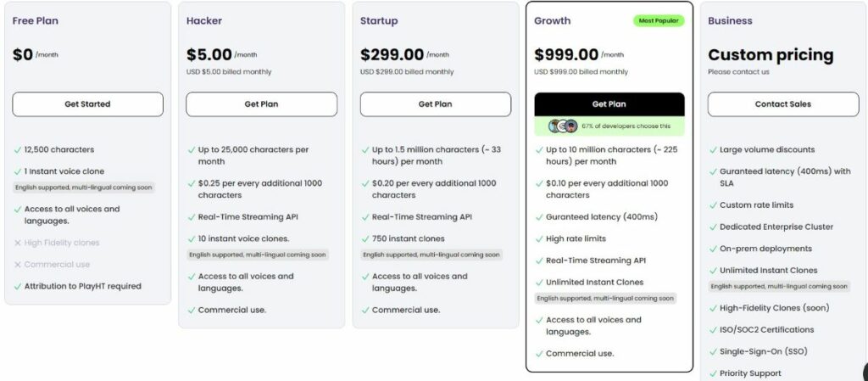Select Get Plan for Hacker tier
Screen dimensions: 868x381
261,104
